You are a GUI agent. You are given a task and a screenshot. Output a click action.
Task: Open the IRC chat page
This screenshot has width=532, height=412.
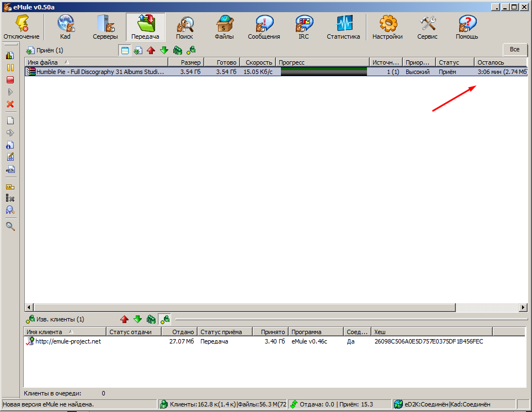[304, 27]
